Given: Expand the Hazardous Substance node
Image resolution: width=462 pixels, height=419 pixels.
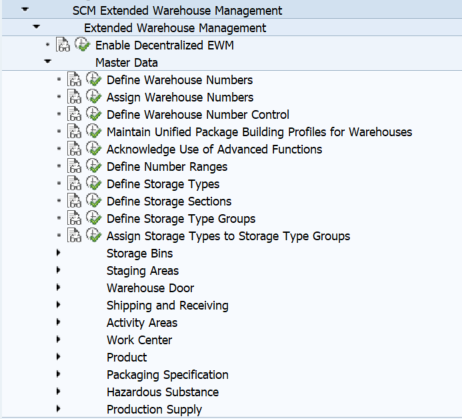Looking at the screenshot, I should pyautogui.click(x=58, y=391).
